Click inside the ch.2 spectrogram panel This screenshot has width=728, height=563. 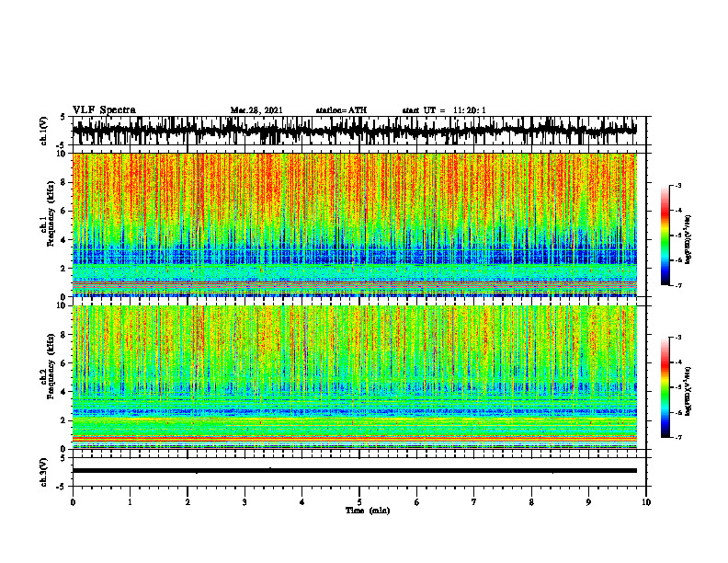[354, 377]
